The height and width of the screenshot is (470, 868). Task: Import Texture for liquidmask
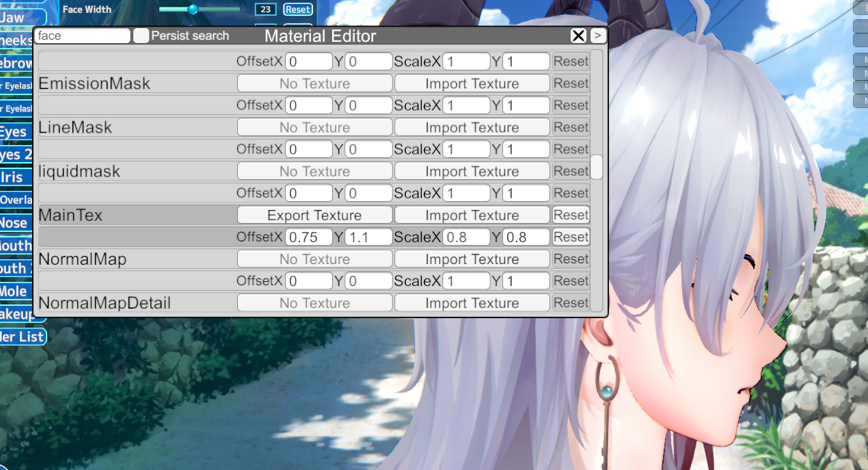coord(472,171)
